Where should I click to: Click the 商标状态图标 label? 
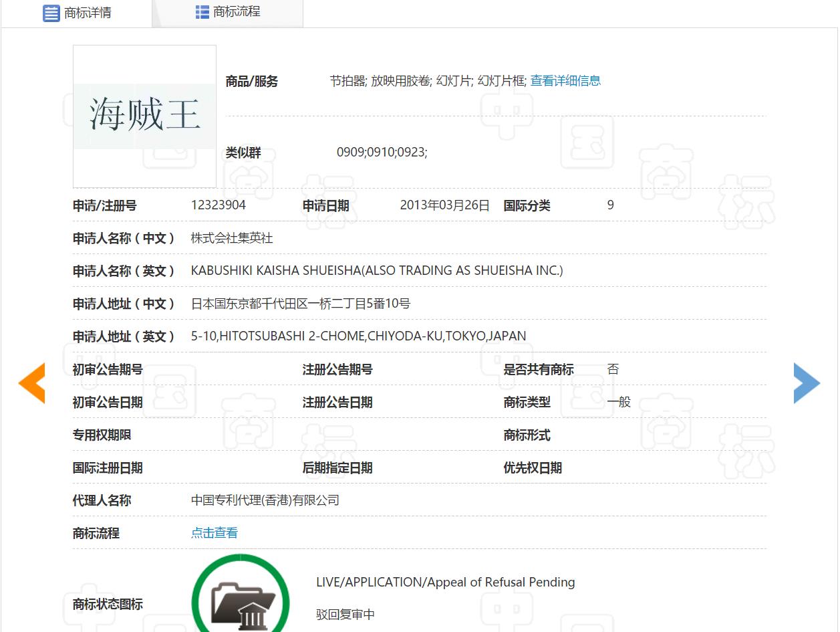click(108, 605)
